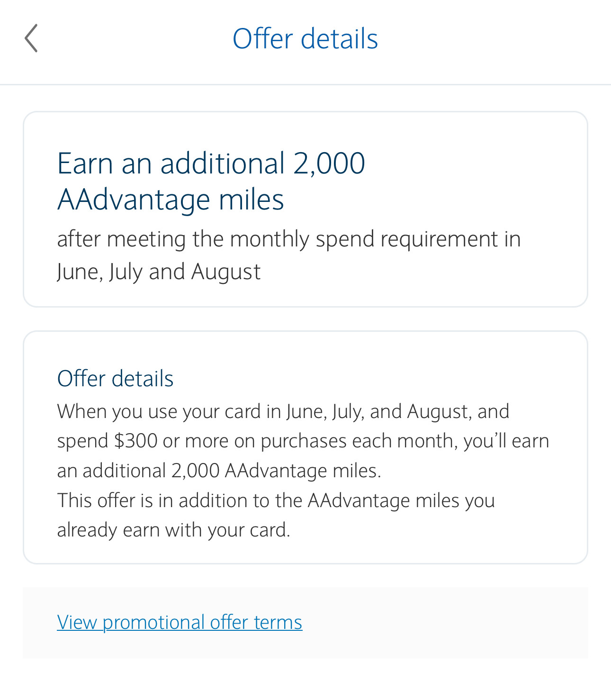
Task: Click the 'When you use your card' sentence line
Action: coord(283,411)
